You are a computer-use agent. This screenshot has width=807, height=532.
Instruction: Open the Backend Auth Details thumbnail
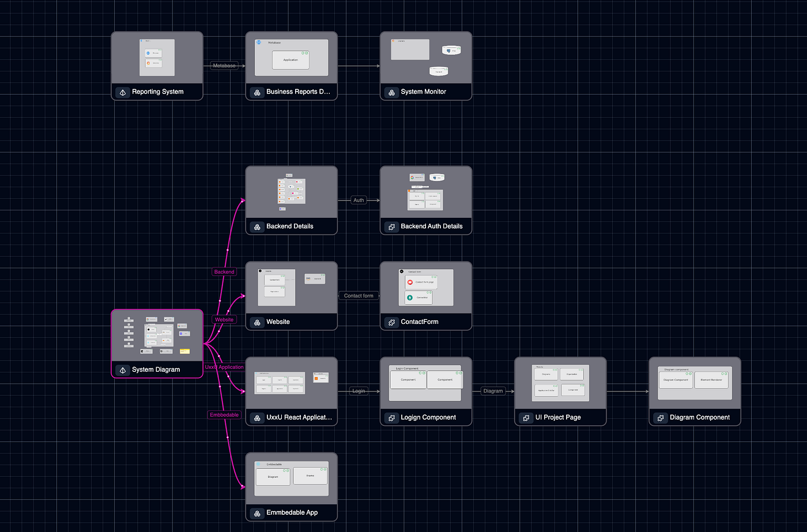tap(426, 192)
